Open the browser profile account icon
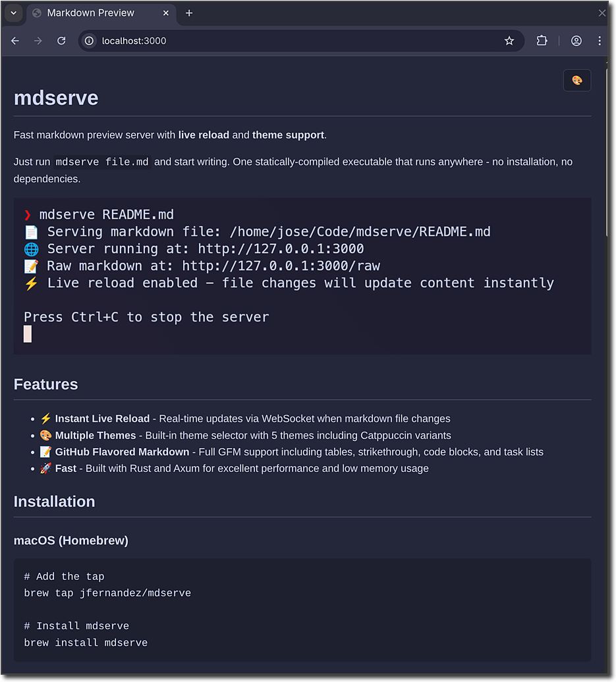Image resolution: width=616 pixels, height=682 pixels. coord(576,40)
